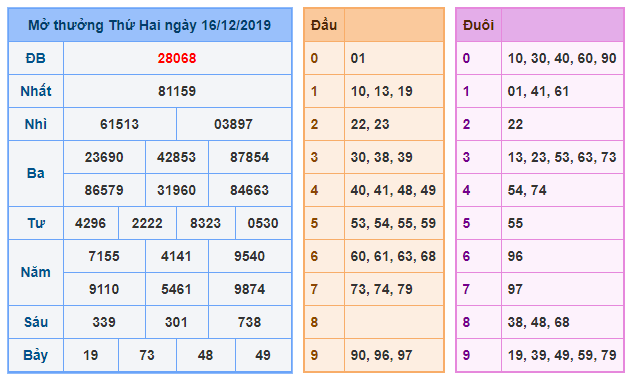Viewport: 634px width, 382px height.
Task: Click Đầu value '60, 61, 63, 68'
Action: (x=393, y=256)
